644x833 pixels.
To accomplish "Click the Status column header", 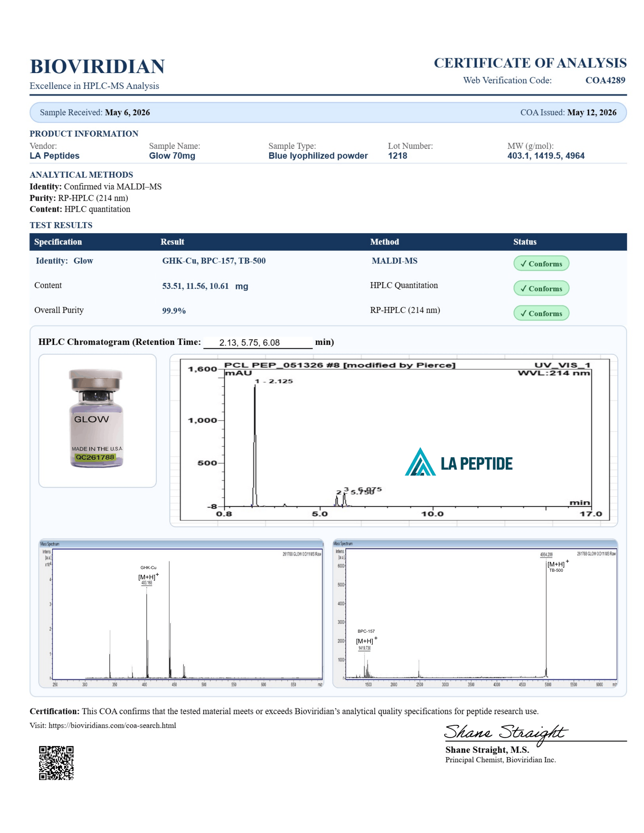I will tap(525, 242).
